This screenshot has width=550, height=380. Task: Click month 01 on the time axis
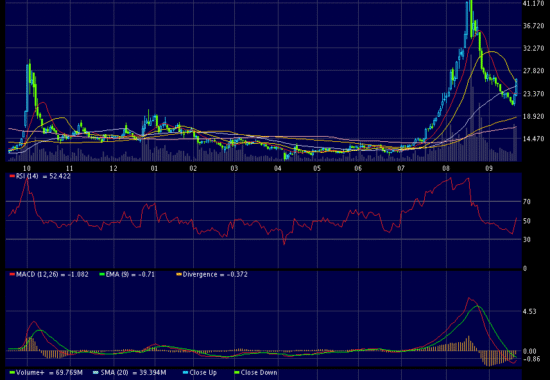coord(154,168)
